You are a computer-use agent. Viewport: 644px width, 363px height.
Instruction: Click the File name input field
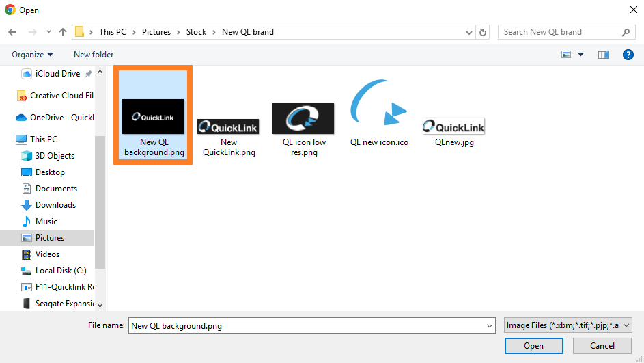tap(307, 325)
